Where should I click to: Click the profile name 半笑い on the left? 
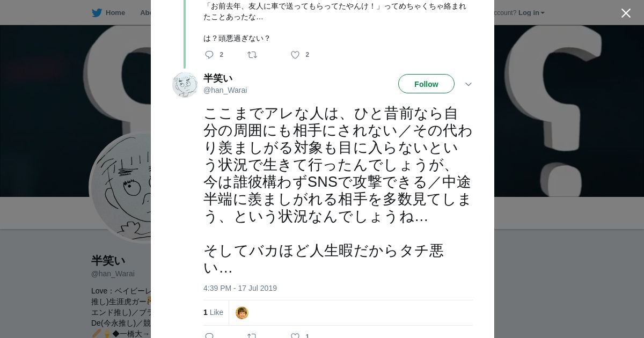point(108,261)
